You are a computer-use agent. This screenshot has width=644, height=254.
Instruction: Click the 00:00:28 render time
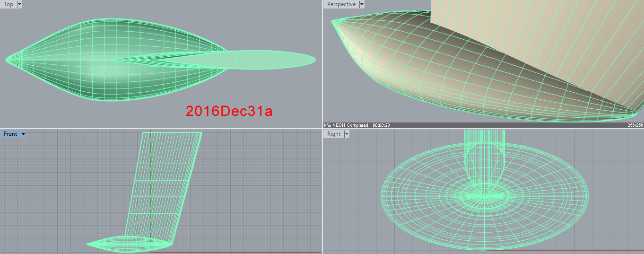click(381, 125)
